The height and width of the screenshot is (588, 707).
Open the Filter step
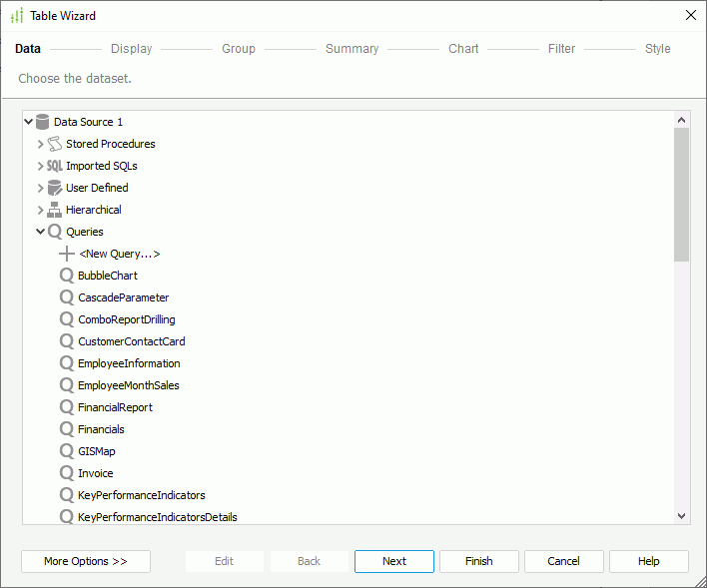561,49
